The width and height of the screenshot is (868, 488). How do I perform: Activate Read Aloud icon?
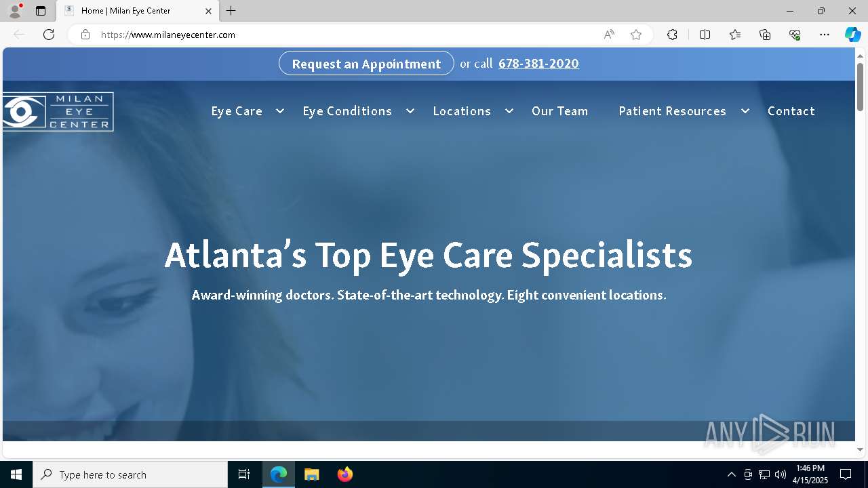pyautogui.click(x=609, y=35)
